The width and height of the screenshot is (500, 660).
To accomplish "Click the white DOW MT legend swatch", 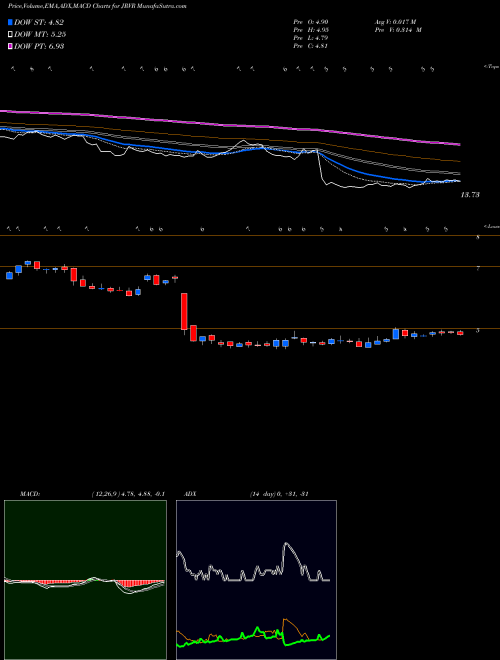I will 10,34.
